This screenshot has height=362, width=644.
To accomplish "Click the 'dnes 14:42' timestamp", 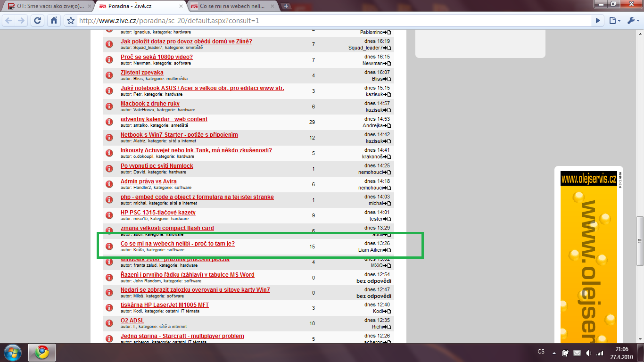I will [x=377, y=135].
